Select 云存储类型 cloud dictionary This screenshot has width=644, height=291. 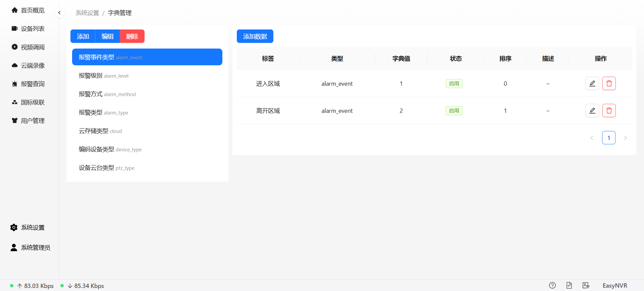(147, 131)
